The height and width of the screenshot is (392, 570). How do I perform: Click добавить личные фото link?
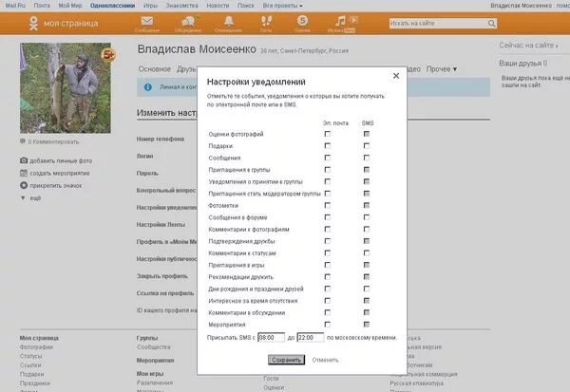(61, 160)
